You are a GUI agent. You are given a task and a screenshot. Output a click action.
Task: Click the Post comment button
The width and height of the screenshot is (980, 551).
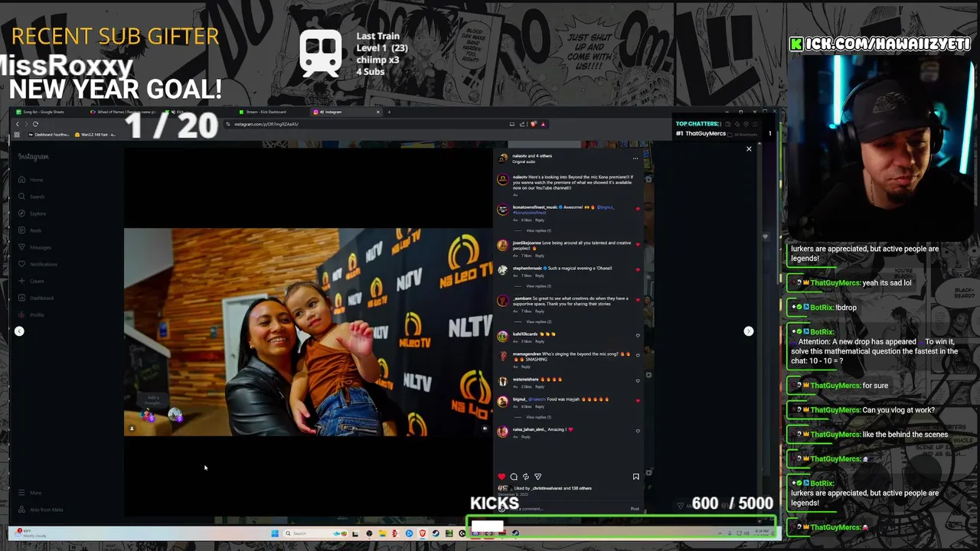635,509
